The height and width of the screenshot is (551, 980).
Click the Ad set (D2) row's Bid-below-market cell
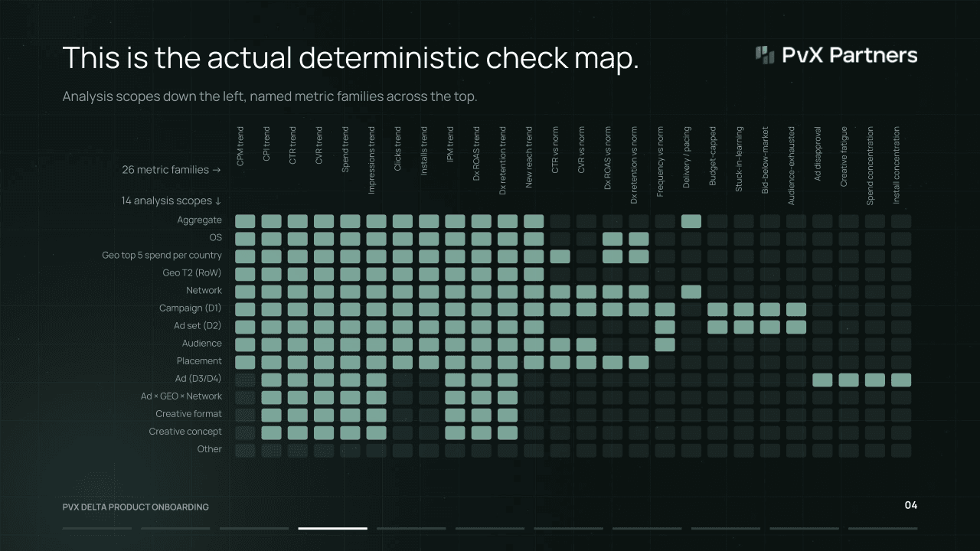[770, 327]
